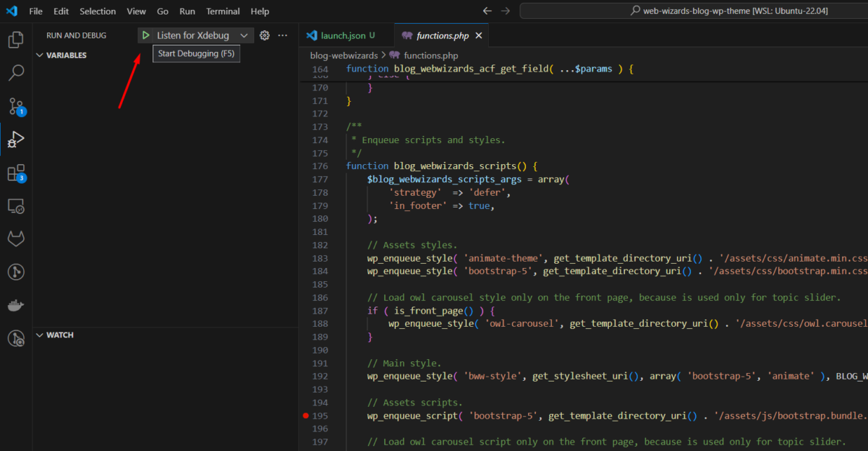Click the sticky blog_webwizards_acf_get_field function header

pyautogui.click(x=490, y=69)
